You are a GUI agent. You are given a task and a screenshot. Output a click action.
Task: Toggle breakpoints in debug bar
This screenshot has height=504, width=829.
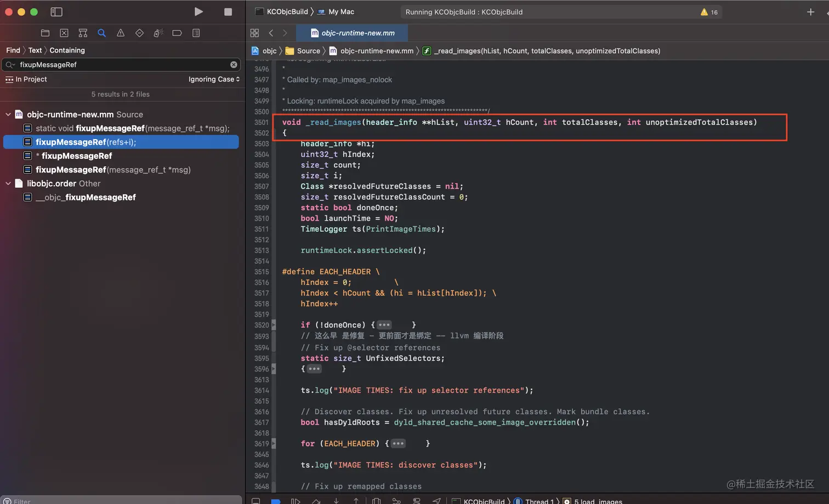276,501
